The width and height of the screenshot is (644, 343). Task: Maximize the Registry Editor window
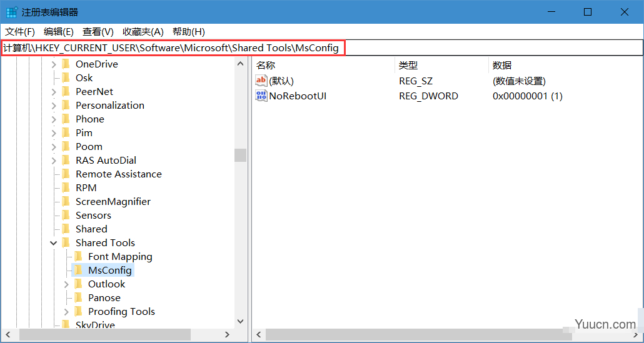coord(587,12)
